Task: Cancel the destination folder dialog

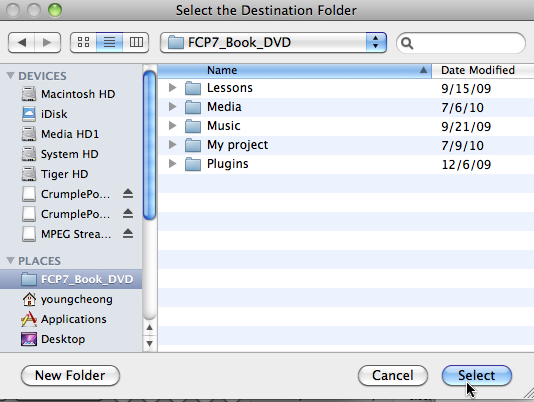Action: point(393,375)
